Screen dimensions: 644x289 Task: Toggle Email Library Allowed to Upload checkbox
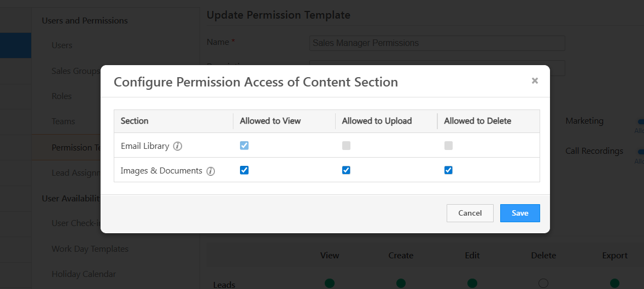[346, 146]
